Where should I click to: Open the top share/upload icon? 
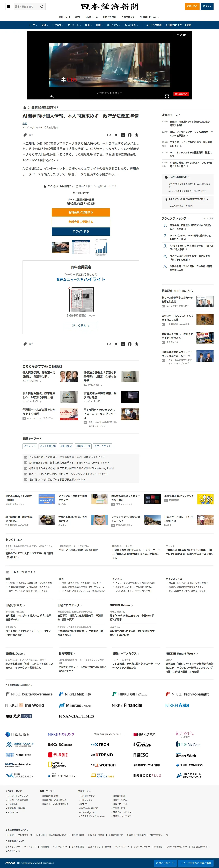pos(136,135)
